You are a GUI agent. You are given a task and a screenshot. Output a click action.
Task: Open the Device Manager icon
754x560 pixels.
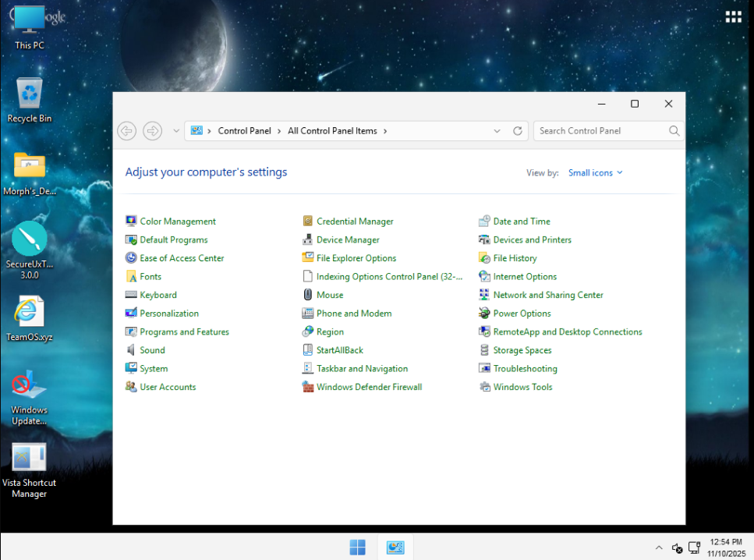tap(308, 240)
